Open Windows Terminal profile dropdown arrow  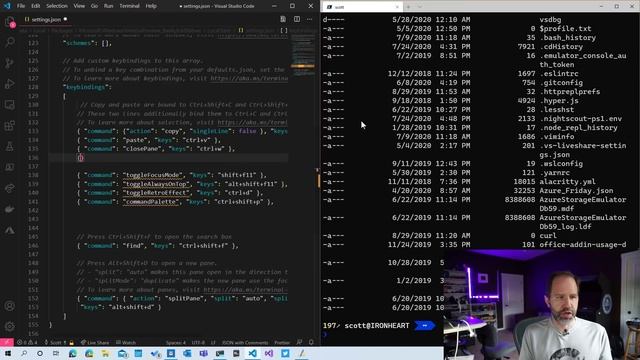(x=420, y=7)
